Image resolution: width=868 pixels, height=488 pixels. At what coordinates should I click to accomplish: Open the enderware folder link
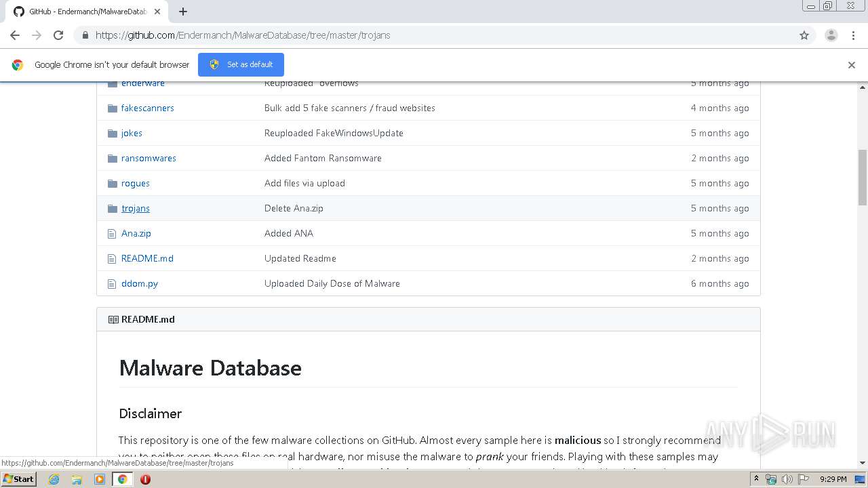point(143,83)
